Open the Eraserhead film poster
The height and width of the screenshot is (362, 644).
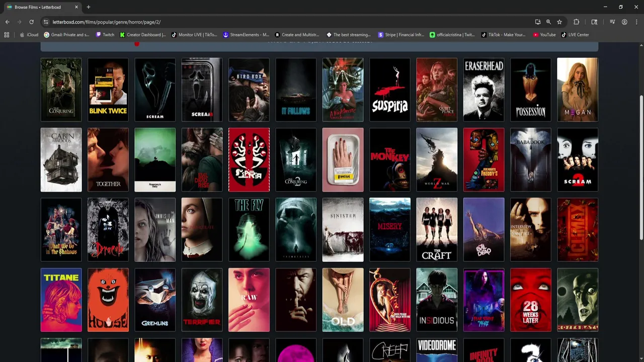coord(484,89)
